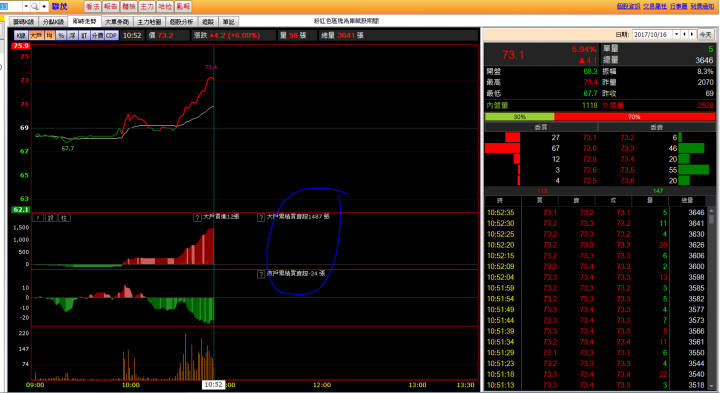Click the 設 settings icon in indicator panel
Image resolution: width=720 pixels, height=393 pixels.
[51, 218]
